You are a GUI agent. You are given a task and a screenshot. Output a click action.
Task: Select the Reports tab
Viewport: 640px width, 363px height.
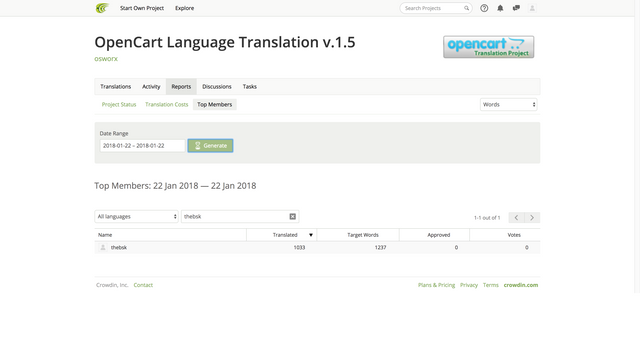click(x=181, y=87)
